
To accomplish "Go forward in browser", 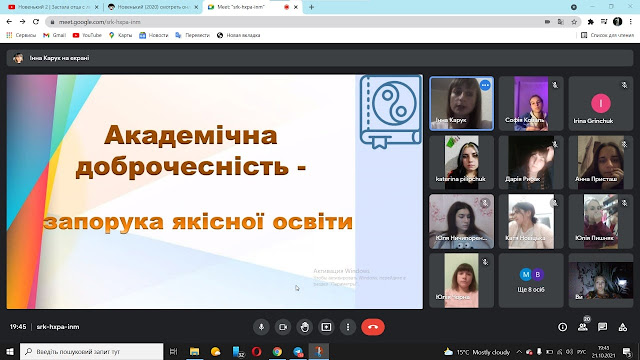I will tap(22, 22).
